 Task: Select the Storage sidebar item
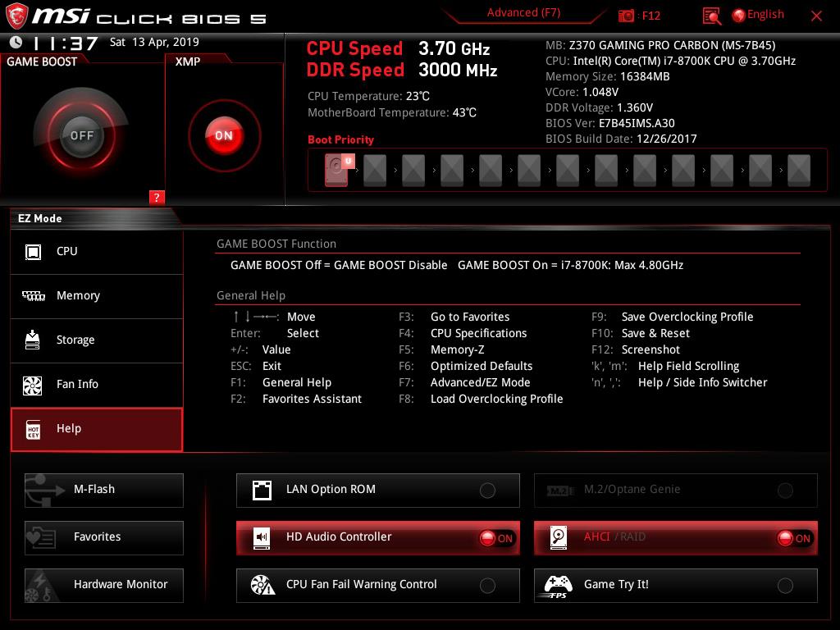click(97, 340)
